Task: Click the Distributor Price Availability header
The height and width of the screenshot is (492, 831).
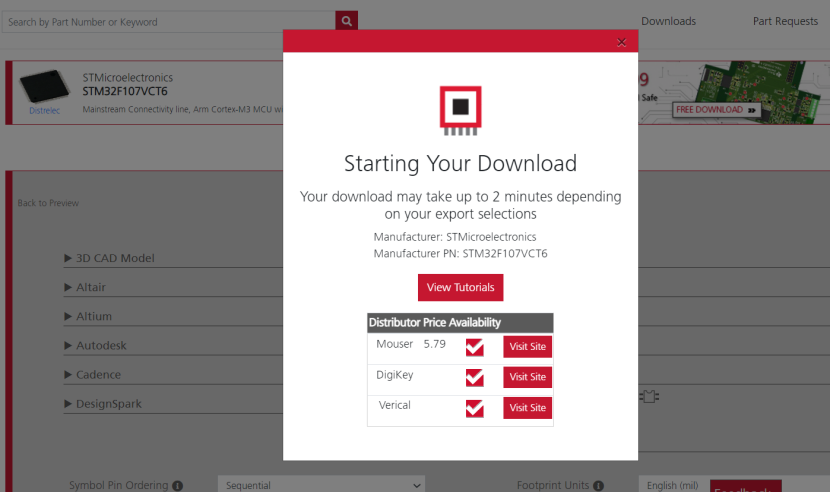Action: [x=460, y=323]
